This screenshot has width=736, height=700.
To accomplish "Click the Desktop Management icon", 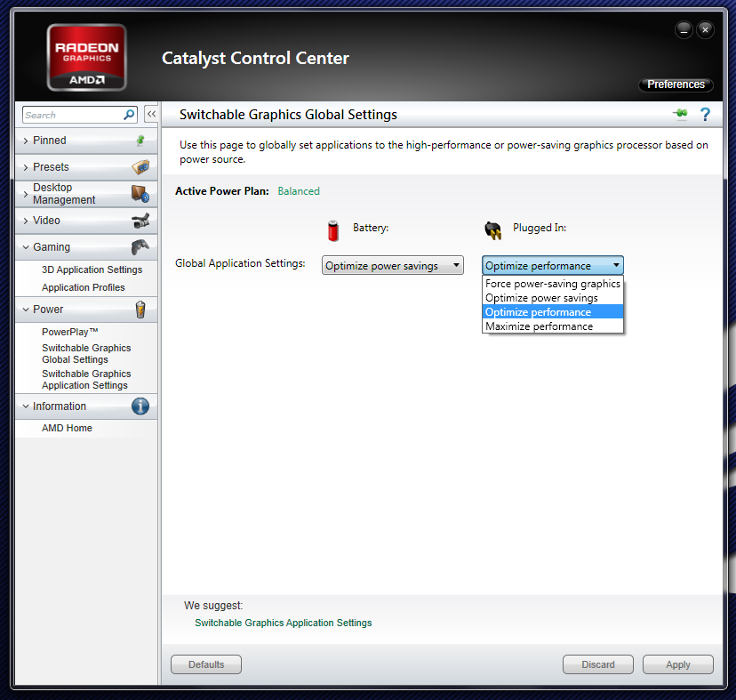I will (x=140, y=194).
